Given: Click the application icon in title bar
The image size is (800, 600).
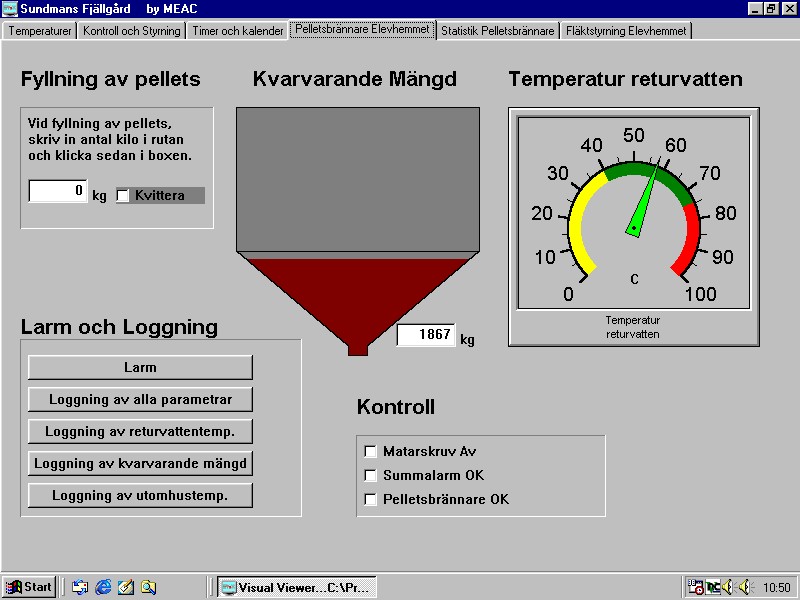Looking at the screenshot, I should click(x=10, y=9).
